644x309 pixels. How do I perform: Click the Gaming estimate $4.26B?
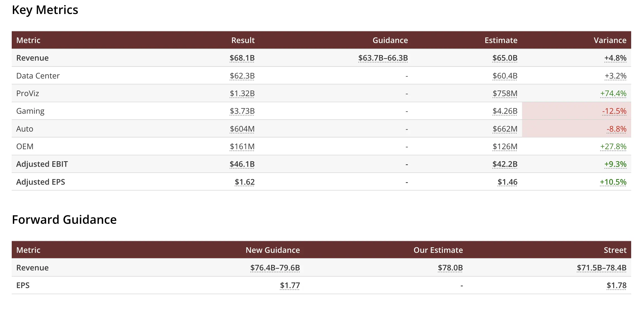505,111
